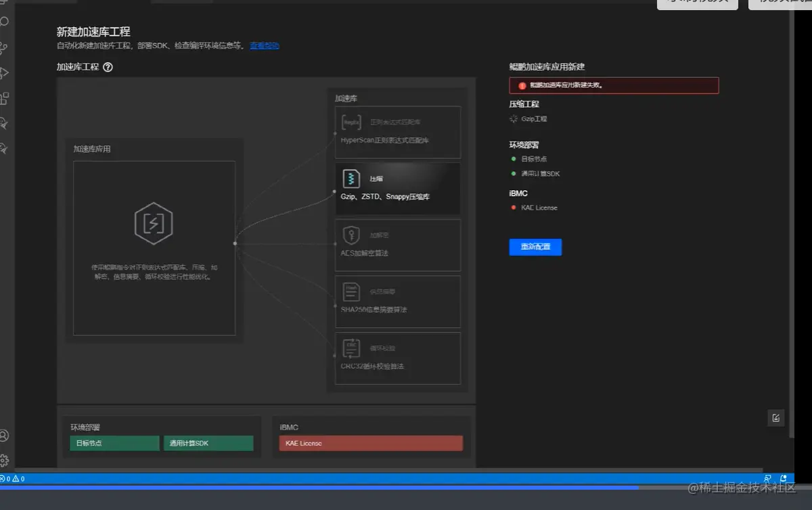Screen dimensions: 812x510
Task: Select the HyperScan正则表达式匹配库 card
Action: coord(398,132)
